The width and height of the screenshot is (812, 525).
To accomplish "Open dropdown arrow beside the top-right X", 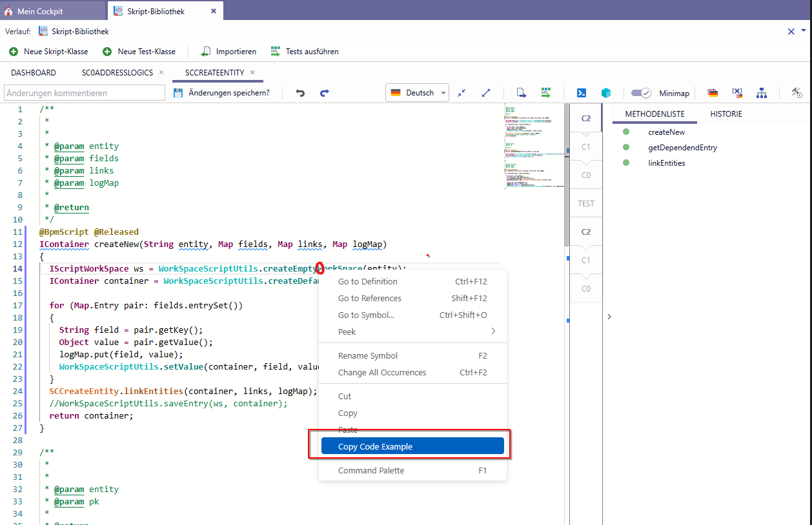I will pyautogui.click(x=804, y=30).
